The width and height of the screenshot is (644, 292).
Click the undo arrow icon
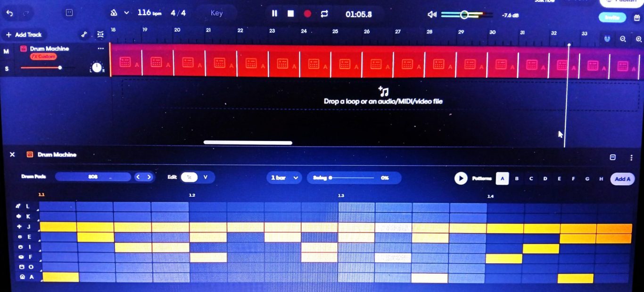tap(9, 13)
